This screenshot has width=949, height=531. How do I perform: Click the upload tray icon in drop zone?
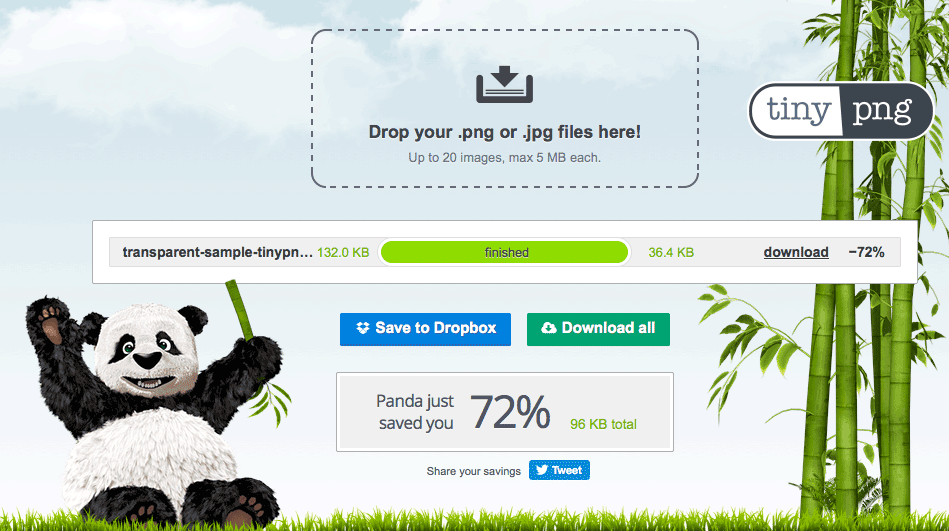coord(504,84)
